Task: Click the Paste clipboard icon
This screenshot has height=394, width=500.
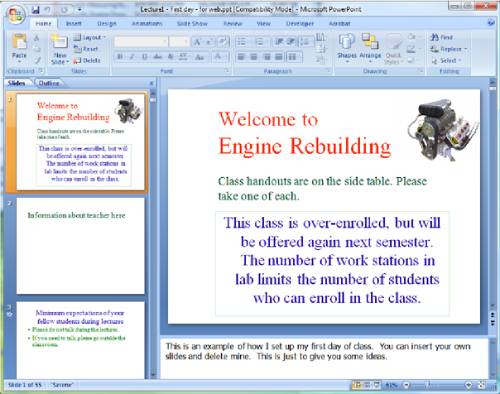Action: click(19, 42)
